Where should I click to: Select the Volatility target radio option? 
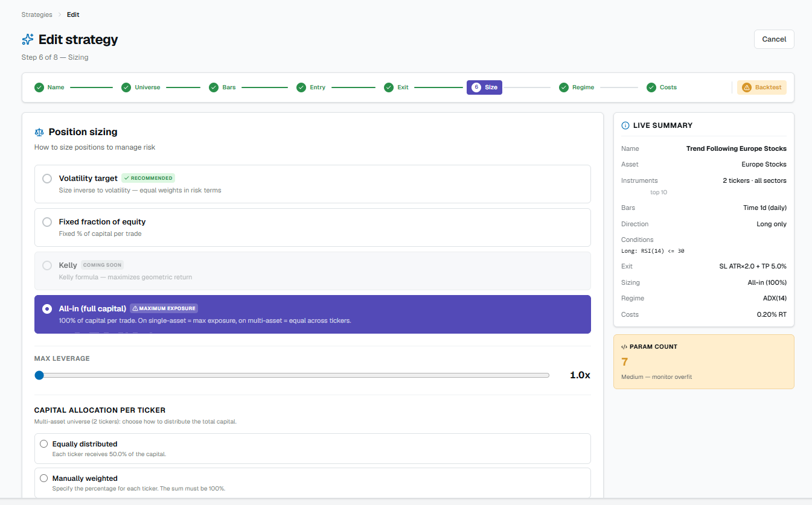(47, 179)
